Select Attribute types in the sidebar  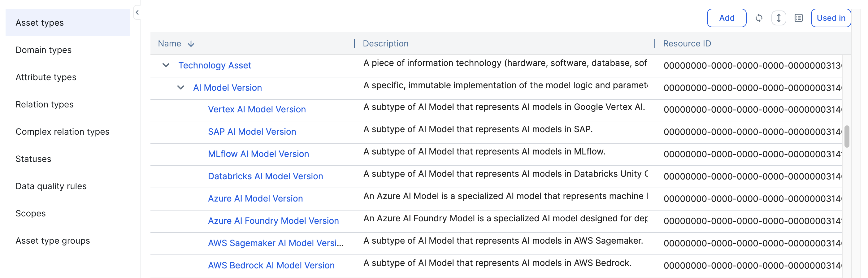(46, 77)
